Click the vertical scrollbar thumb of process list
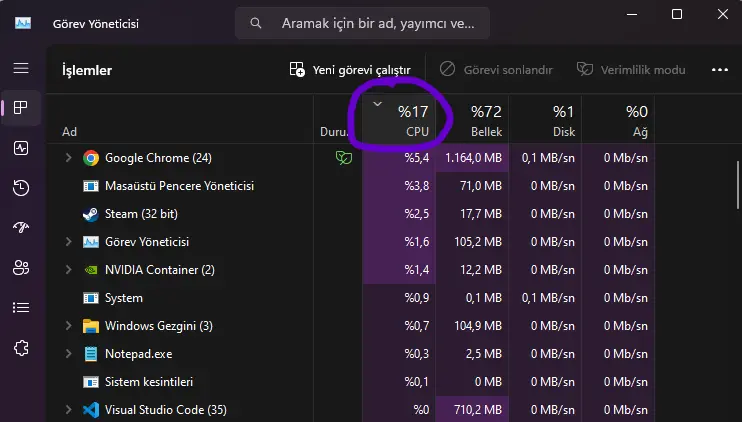Screen dimensions: 742x422 (737, 185)
